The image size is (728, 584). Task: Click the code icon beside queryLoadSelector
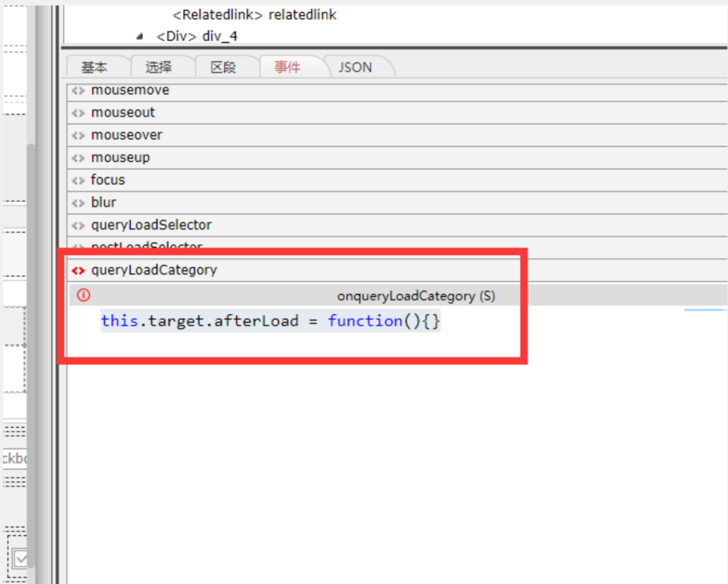(79, 225)
